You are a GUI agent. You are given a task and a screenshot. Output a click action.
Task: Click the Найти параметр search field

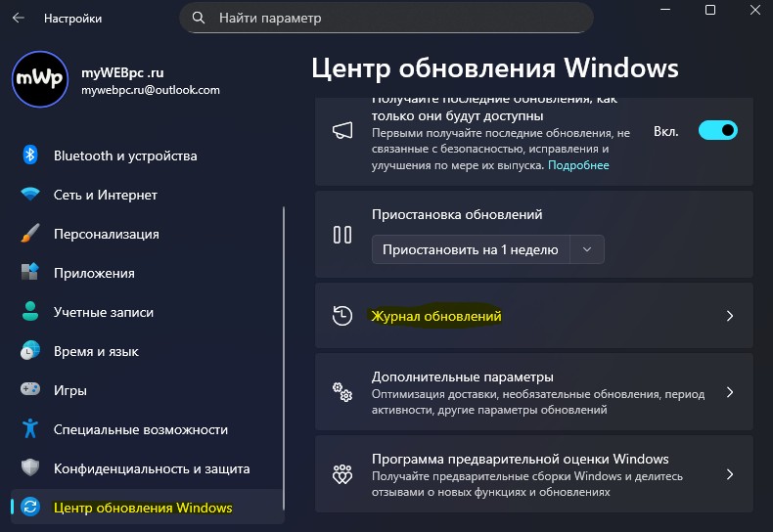click(386, 18)
